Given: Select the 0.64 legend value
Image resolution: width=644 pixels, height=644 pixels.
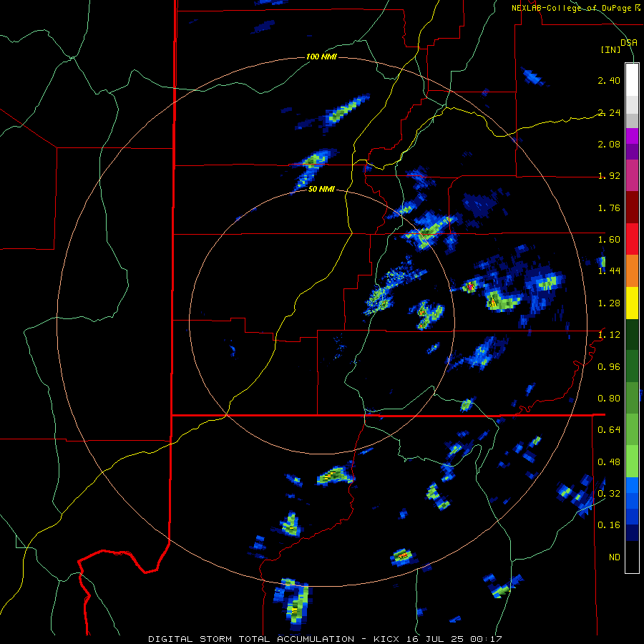Looking at the screenshot, I should click(609, 430).
